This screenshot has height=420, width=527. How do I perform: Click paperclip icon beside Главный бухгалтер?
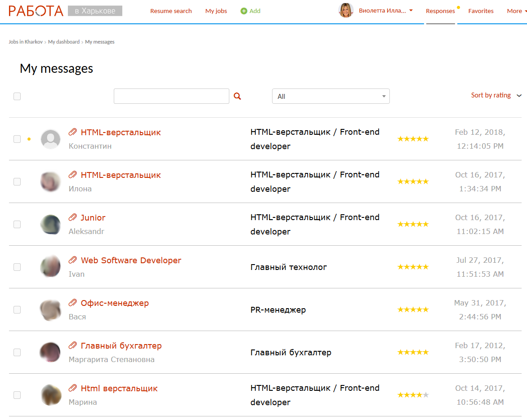click(x=73, y=345)
